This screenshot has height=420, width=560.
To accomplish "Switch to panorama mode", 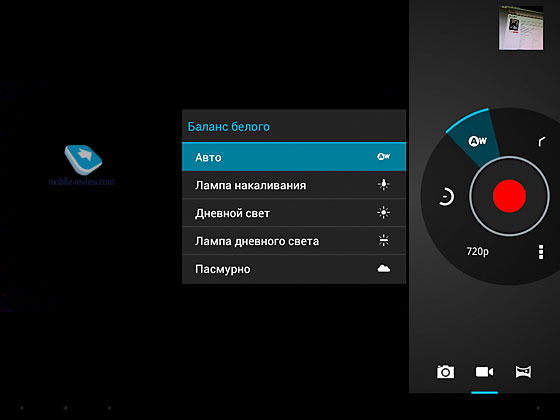I will [x=523, y=372].
